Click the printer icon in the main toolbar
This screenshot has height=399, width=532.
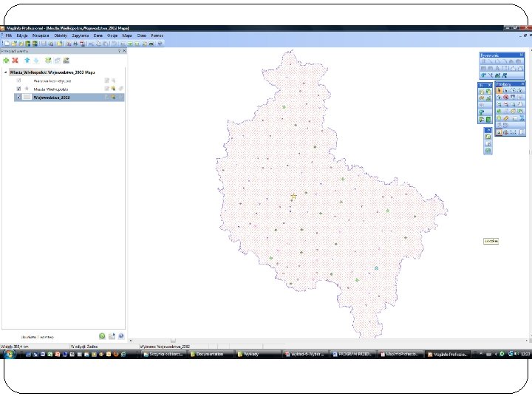(x=75, y=44)
